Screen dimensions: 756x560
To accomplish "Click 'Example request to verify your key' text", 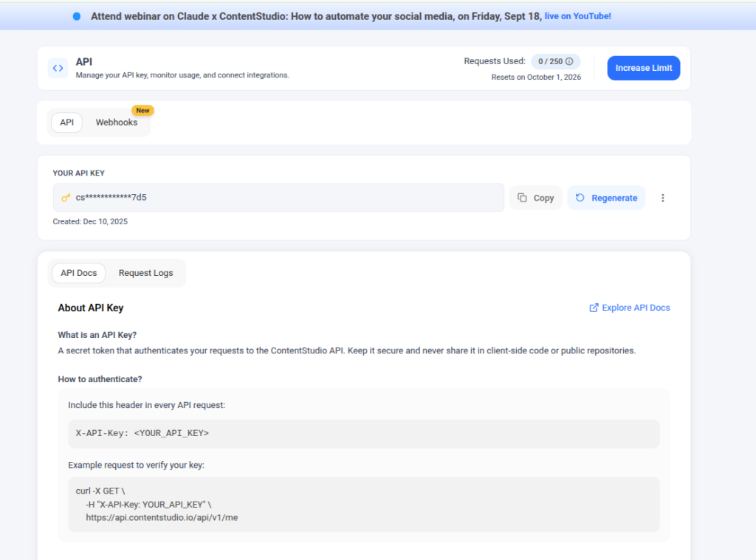I will tap(136, 465).
